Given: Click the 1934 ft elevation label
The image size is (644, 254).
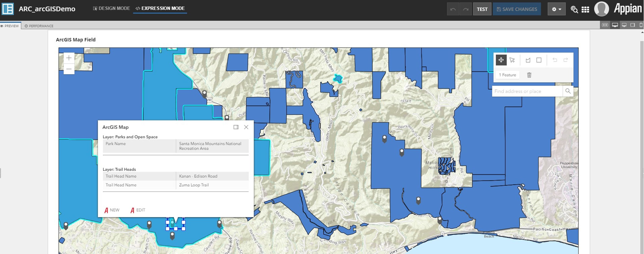Looking at the screenshot, I should click(406, 101).
